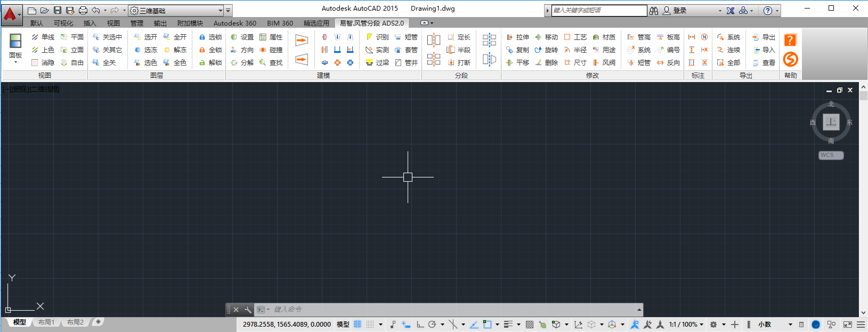868x332 pixels.
Task: Toggle ortho mode in the status bar
Action: click(x=420, y=324)
